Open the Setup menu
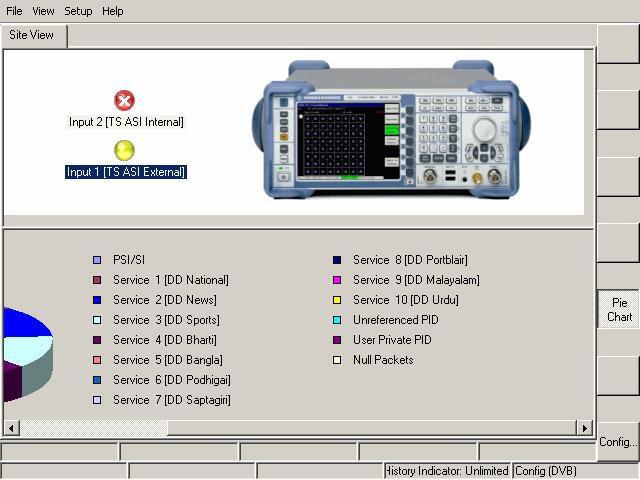 (78, 11)
